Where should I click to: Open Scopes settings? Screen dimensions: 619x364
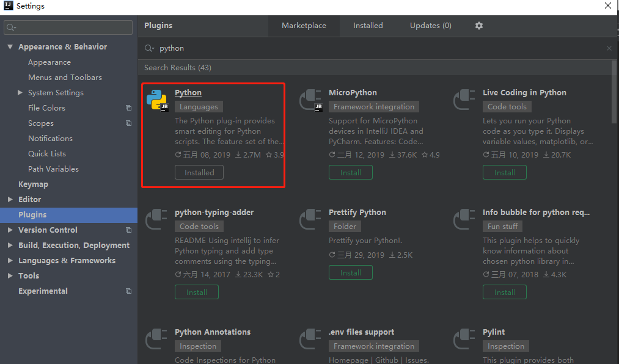(41, 123)
